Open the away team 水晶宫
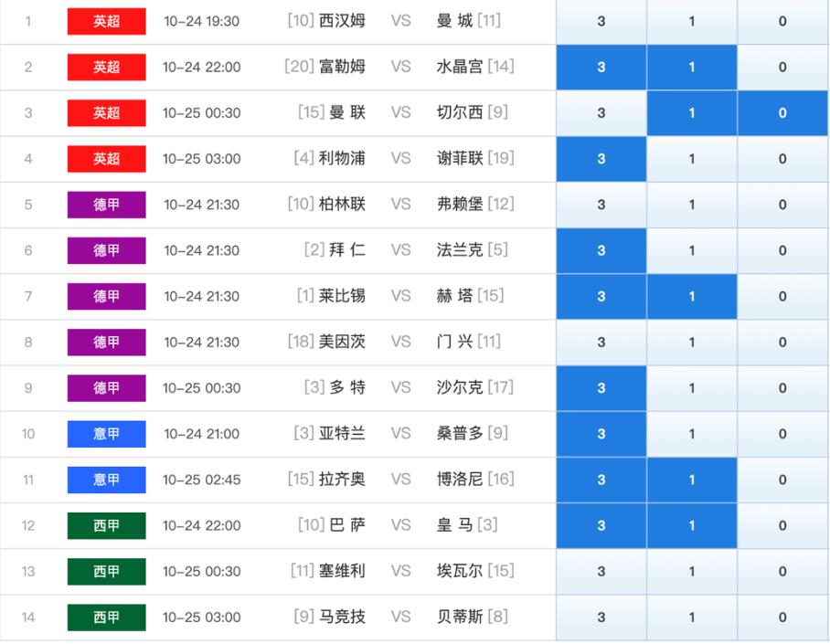830x644 pixels. point(460,67)
